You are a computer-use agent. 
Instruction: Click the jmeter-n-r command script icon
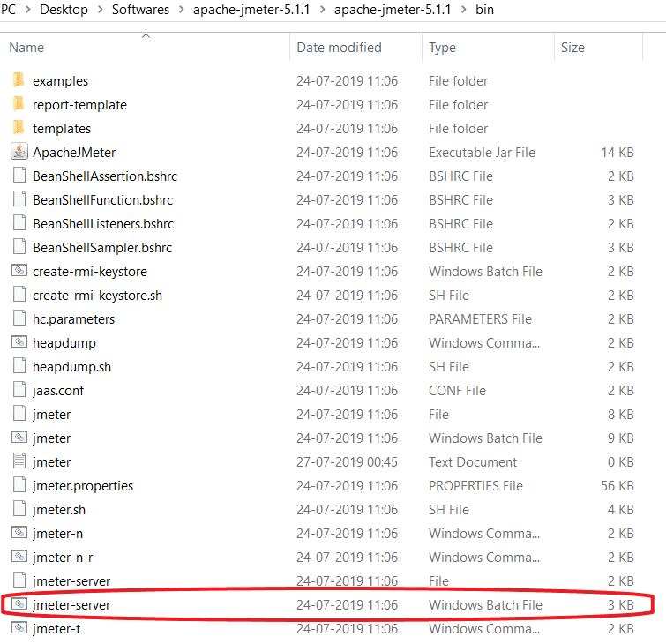pyautogui.click(x=19, y=557)
